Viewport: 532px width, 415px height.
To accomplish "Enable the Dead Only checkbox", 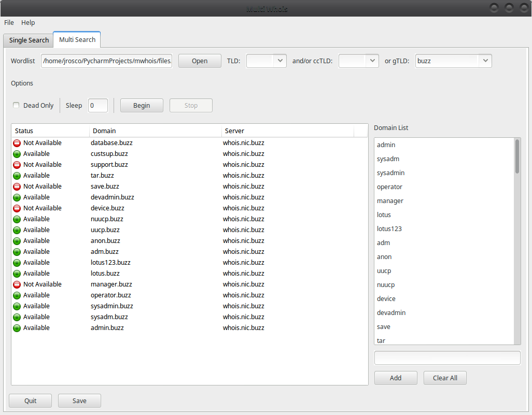I will pyautogui.click(x=17, y=106).
